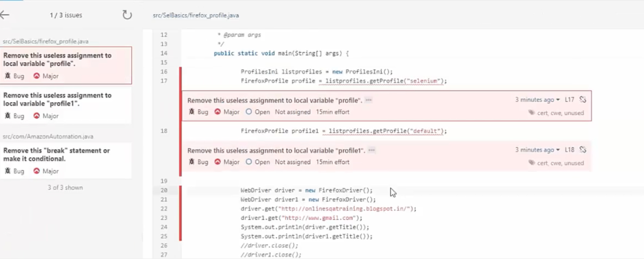Click the "1 / 3 issues" counter

pos(66,15)
